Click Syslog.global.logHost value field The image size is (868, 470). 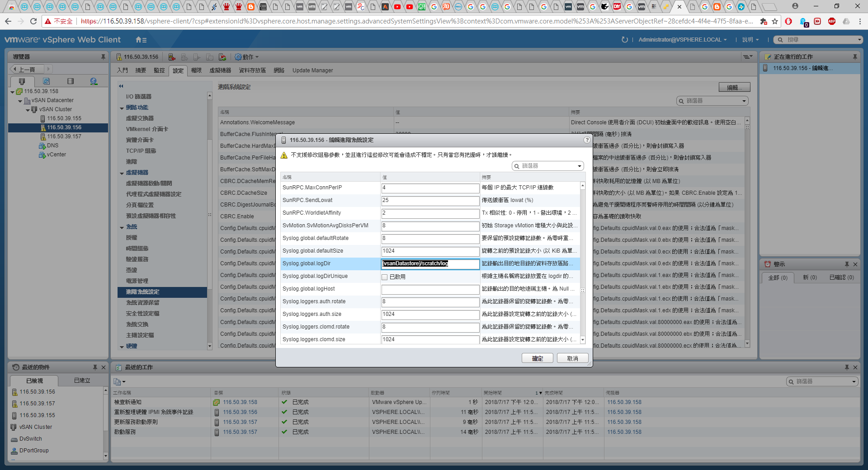point(430,289)
